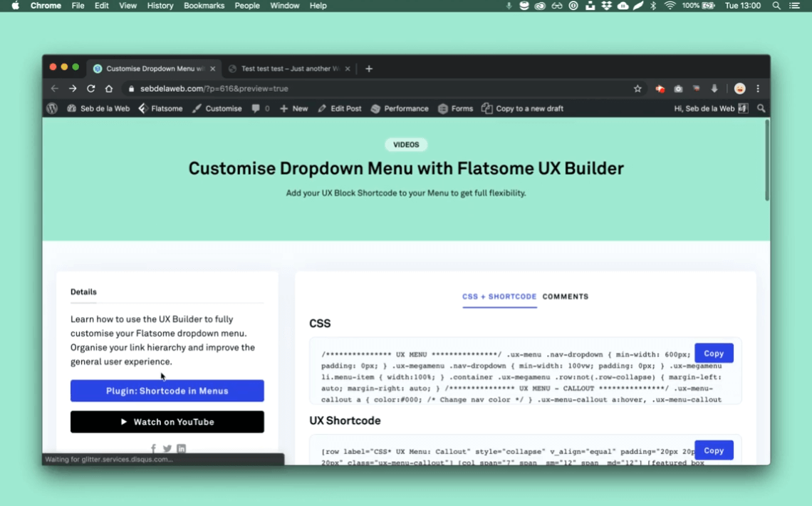Select the CSS + Shortcode tab
The image size is (812, 506).
(x=499, y=296)
